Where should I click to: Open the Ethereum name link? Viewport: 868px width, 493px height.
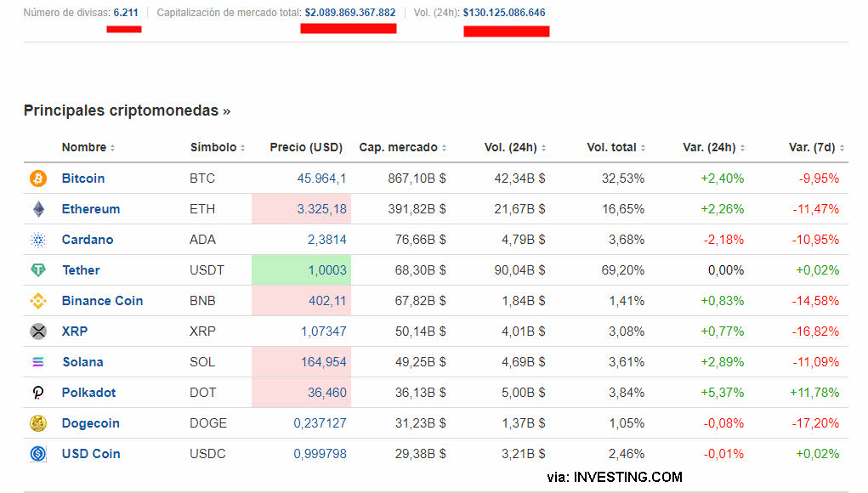pos(91,209)
